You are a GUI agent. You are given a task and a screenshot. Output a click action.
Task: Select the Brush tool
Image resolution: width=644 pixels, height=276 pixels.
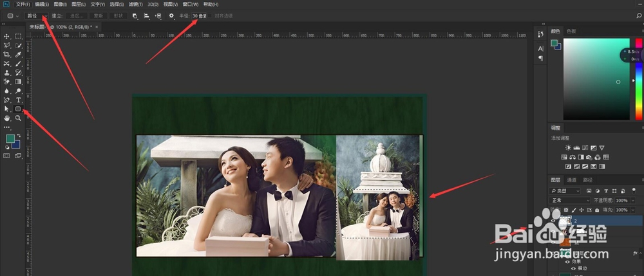coord(18,64)
